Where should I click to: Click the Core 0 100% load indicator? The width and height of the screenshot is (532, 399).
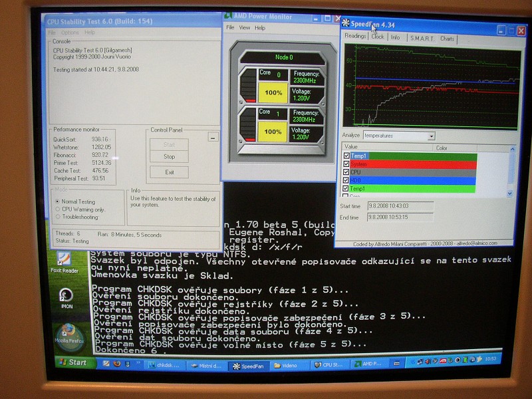click(273, 92)
